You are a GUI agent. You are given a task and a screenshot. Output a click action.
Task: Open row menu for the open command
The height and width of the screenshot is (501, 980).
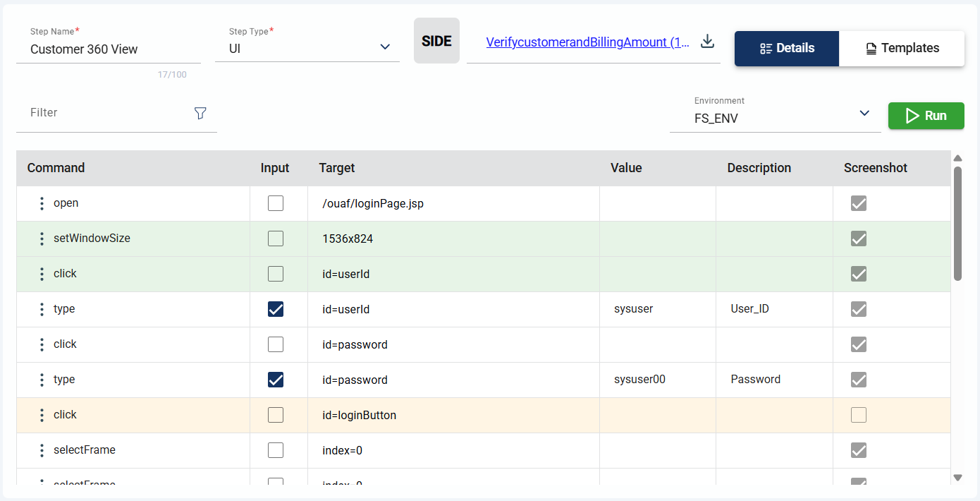click(x=42, y=204)
